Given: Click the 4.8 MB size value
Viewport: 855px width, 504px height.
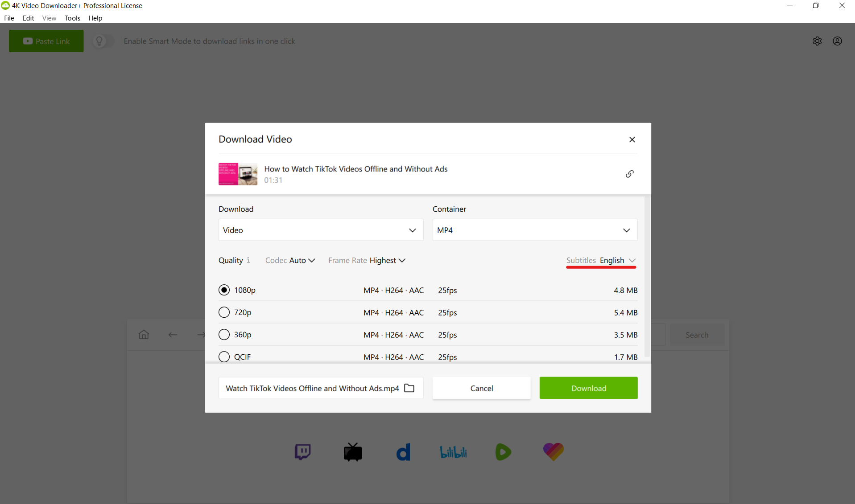Looking at the screenshot, I should click(626, 290).
